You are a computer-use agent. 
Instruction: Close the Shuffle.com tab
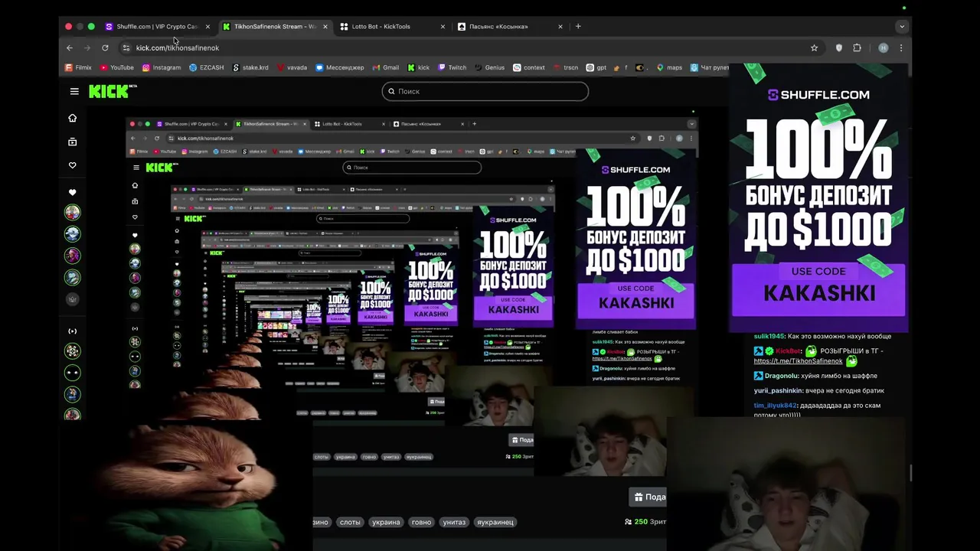coord(207,26)
